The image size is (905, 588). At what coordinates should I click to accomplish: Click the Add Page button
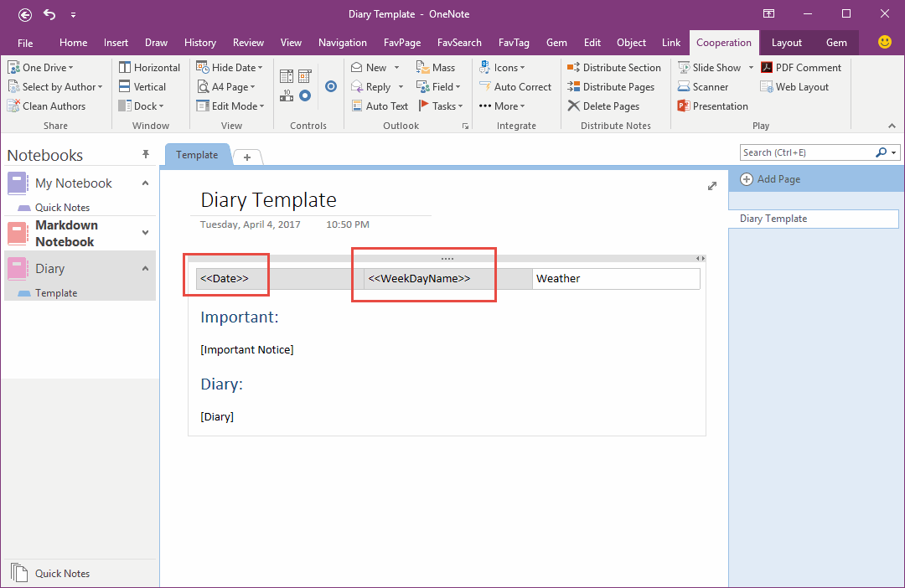click(x=772, y=178)
